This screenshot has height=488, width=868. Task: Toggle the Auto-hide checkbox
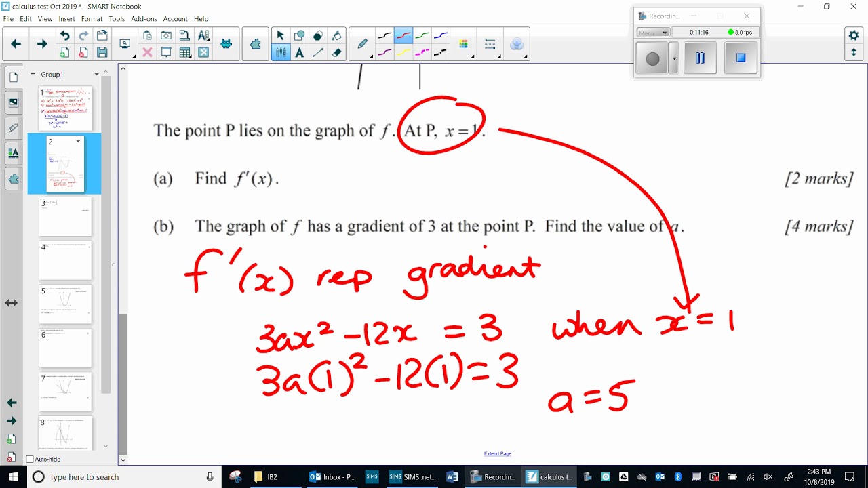[x=30, y=460]
